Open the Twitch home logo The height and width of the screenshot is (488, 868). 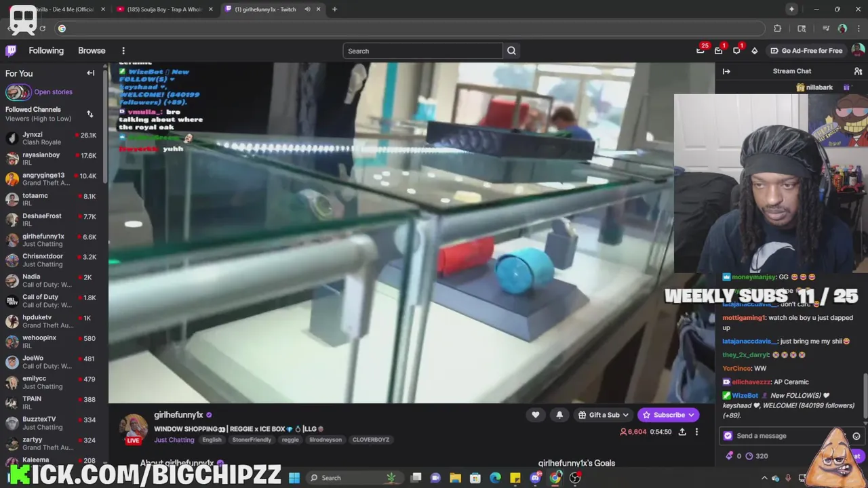tap(11, 51)
